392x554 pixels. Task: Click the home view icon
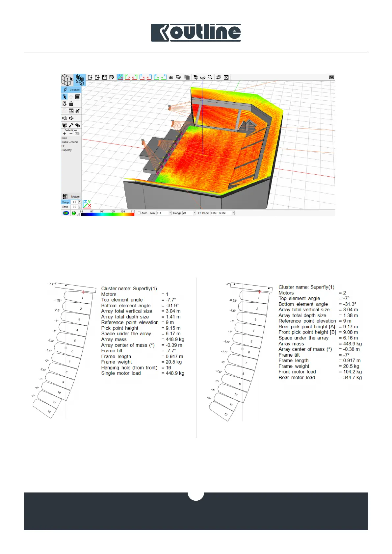pyautogui.click(x=171, y=78)
